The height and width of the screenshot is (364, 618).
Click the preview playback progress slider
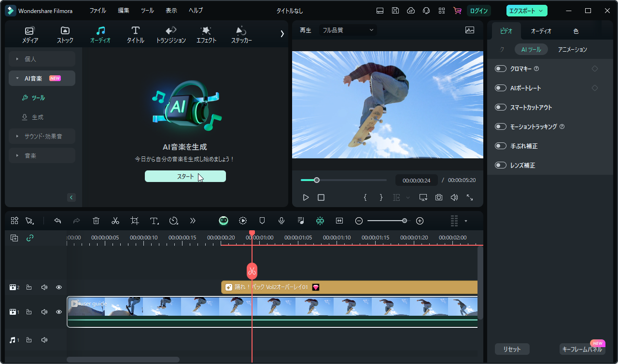point(343,180)
